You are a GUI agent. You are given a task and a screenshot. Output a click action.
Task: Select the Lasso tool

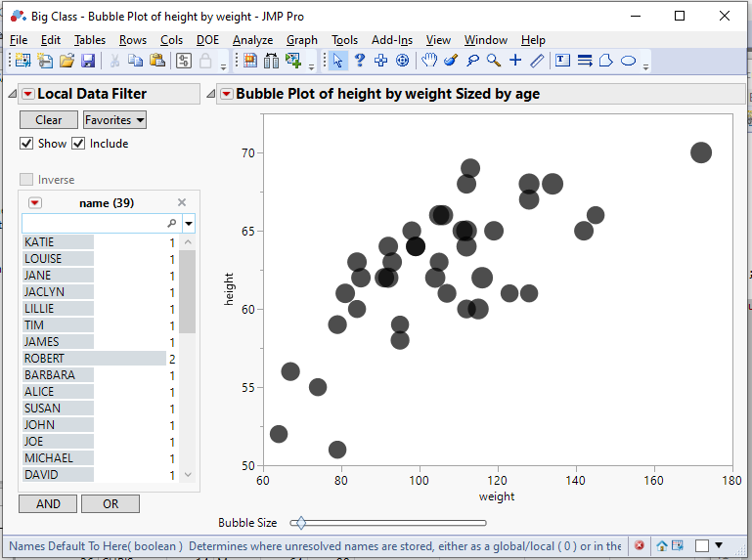click(472, 61)
